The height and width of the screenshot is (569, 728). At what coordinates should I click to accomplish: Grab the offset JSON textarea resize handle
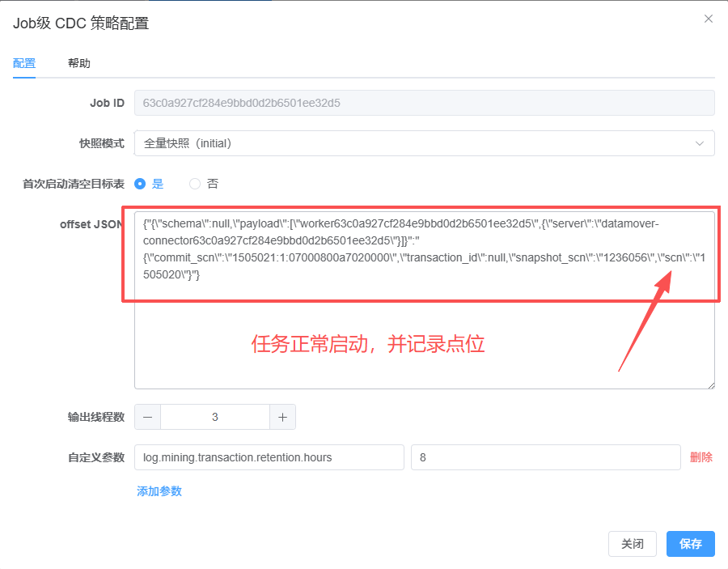(x=711, y=385)
